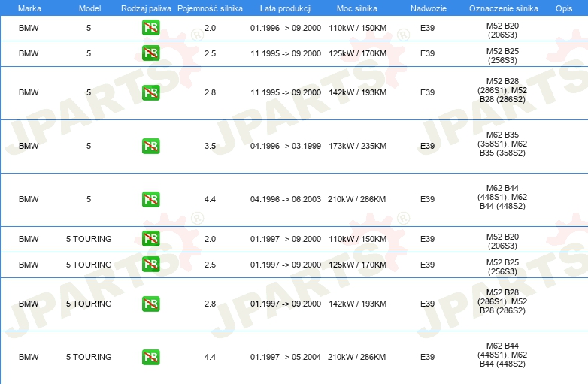Viewport: 588px width, 384px height.
Task: Click the Pojemność silnika column header
Action: [x=210, y=8]
